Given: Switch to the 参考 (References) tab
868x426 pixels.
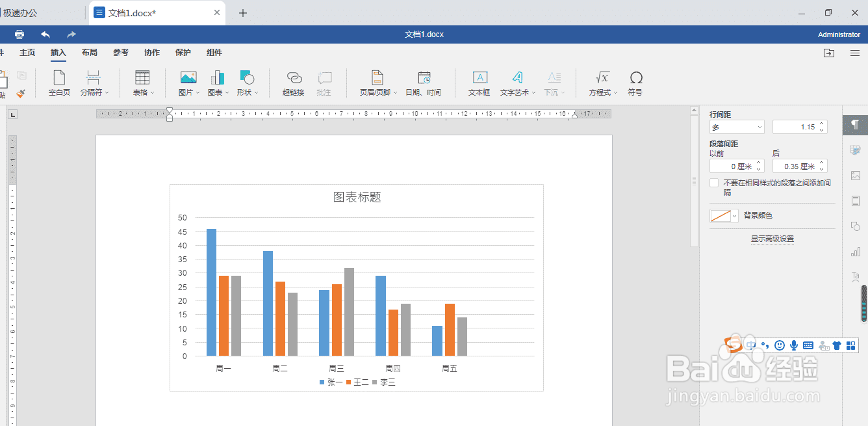Looking at the screenshot, I should [x=121, y=53].
